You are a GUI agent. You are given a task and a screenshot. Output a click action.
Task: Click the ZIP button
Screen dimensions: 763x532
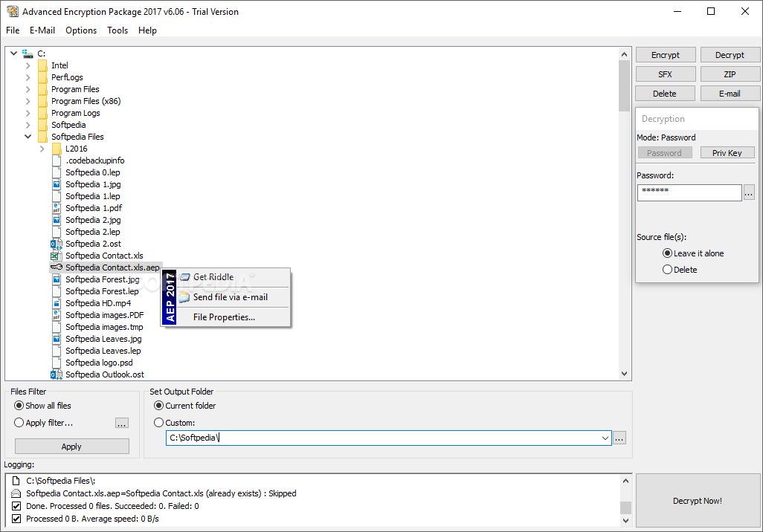(x=730, y=74)
